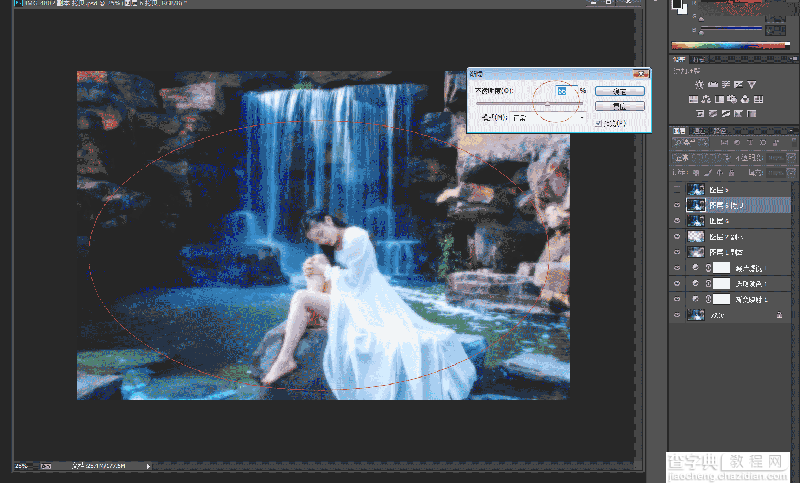Confirm Fade dialog with top OK button

[x=620, y=91]
